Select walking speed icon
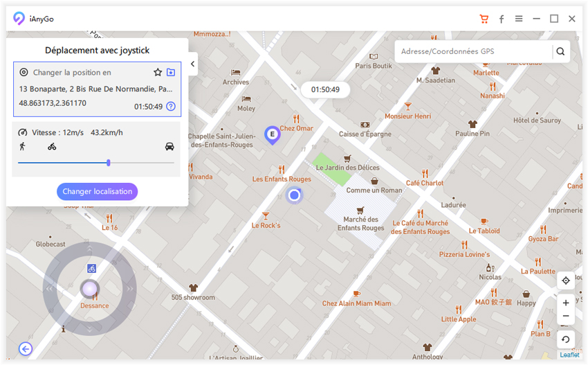The width and height of the screenshot is (588, 365). click(x=23, y=146)
